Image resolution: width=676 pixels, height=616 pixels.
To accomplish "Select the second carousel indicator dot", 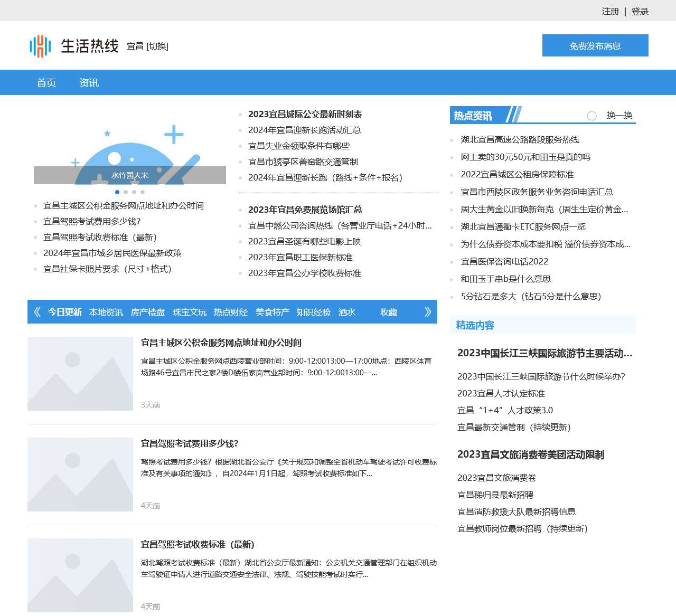I will pos(127,192).
